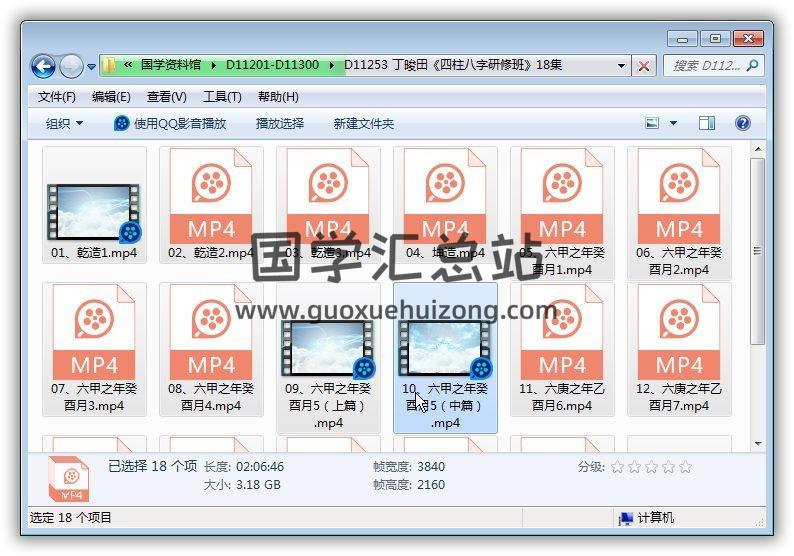Set rating to five stars
Image resolution: width=794 pixels, height=556 pixels.
pyautogui.click(x=685, y=467)
